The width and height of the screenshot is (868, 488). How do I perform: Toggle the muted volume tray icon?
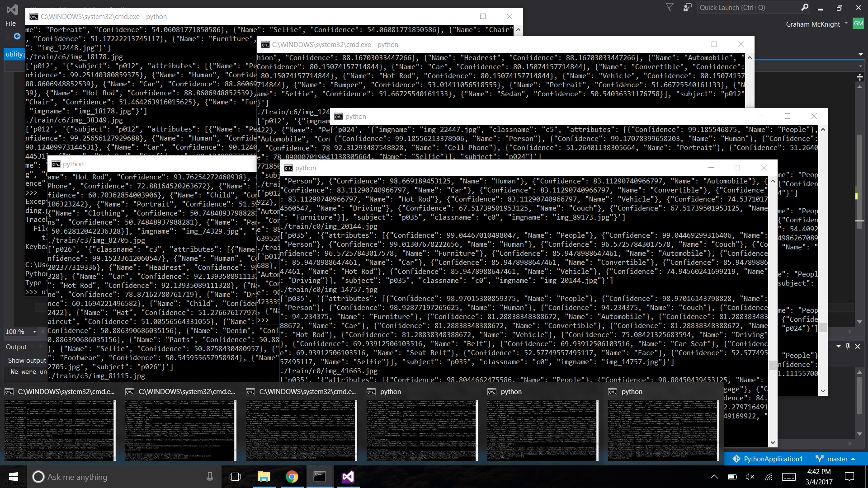(750, 477)
